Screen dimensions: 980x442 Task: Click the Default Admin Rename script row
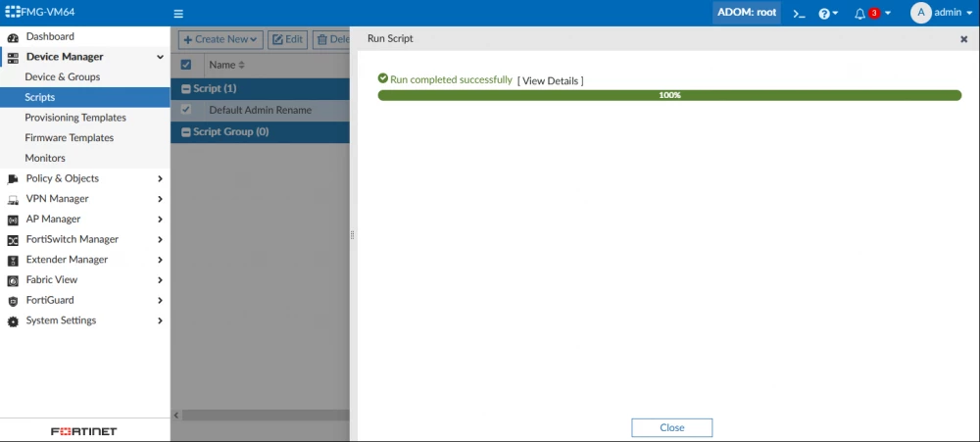260,110
